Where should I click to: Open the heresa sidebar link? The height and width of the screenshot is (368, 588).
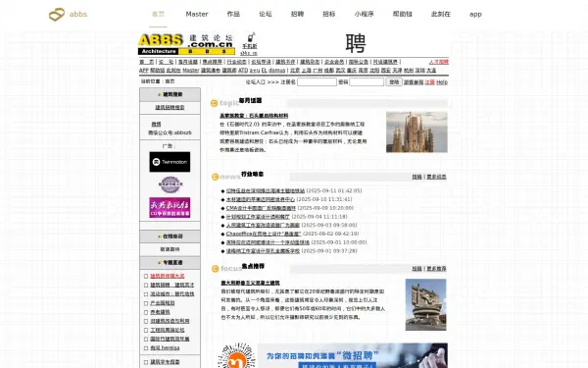point(165,348)
